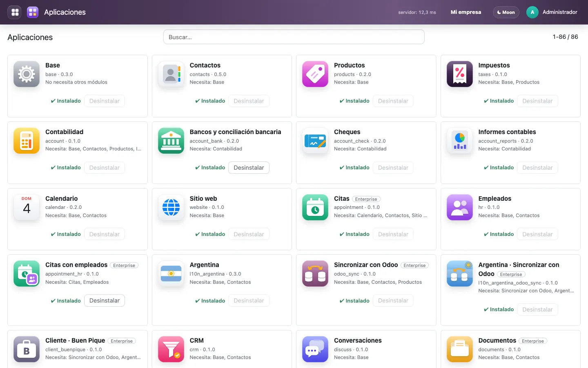The image size is (588, 368).
Task: Click Desinstalar on the Empleados card
Action: pyautogui.click(x=537, y=234)
